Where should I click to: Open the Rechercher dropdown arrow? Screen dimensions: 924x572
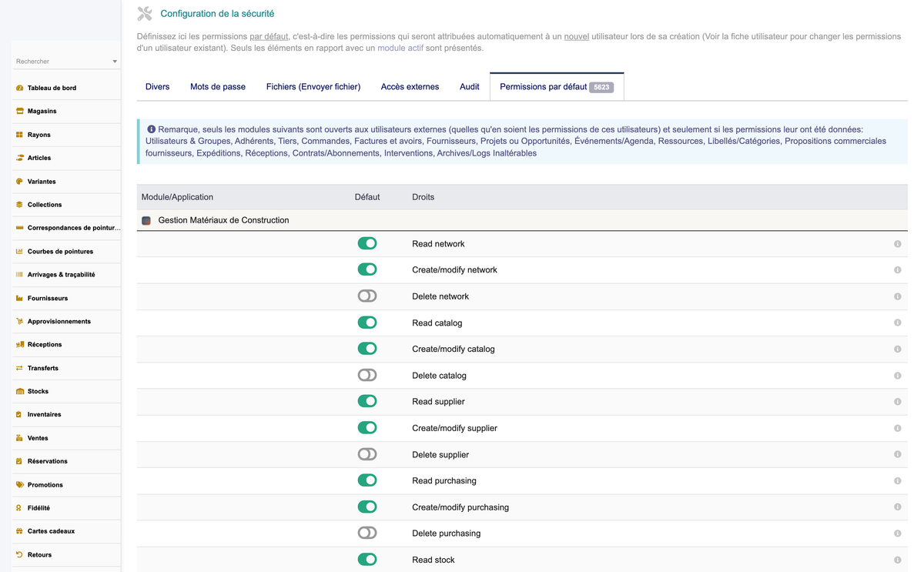click(x=115, y=62)
